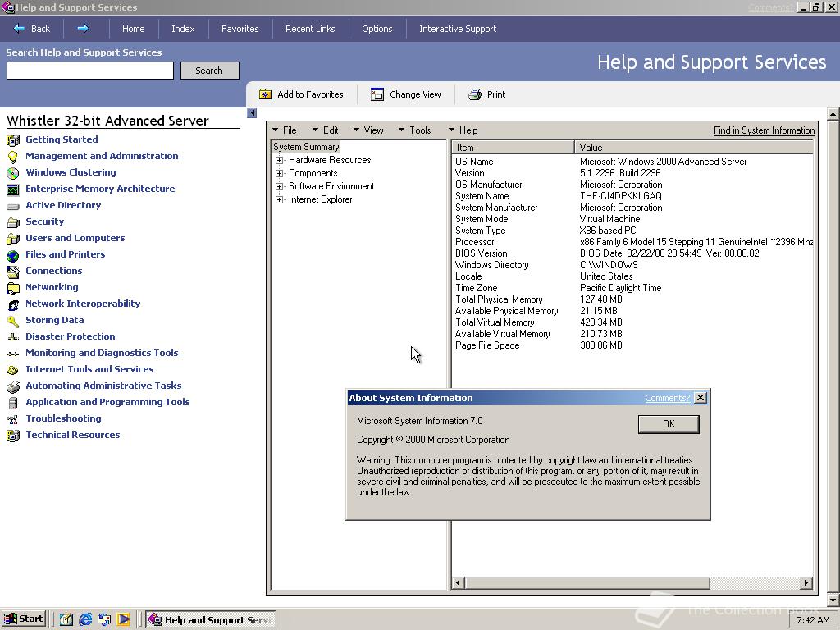Click the Storing Data icon
The image size is (840, 630).
pos(13,321)
